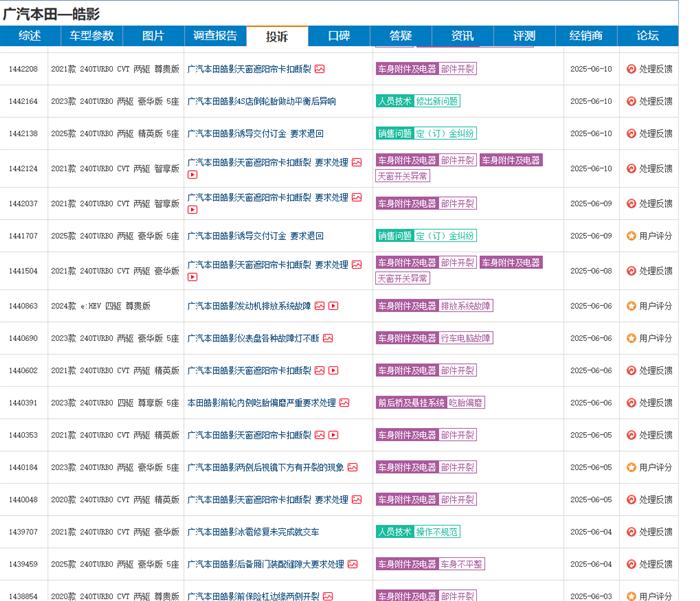Click 处理反馈 text for complaint 1442164
This screenshot has height=601, width=700.
[x=656, y=101]
